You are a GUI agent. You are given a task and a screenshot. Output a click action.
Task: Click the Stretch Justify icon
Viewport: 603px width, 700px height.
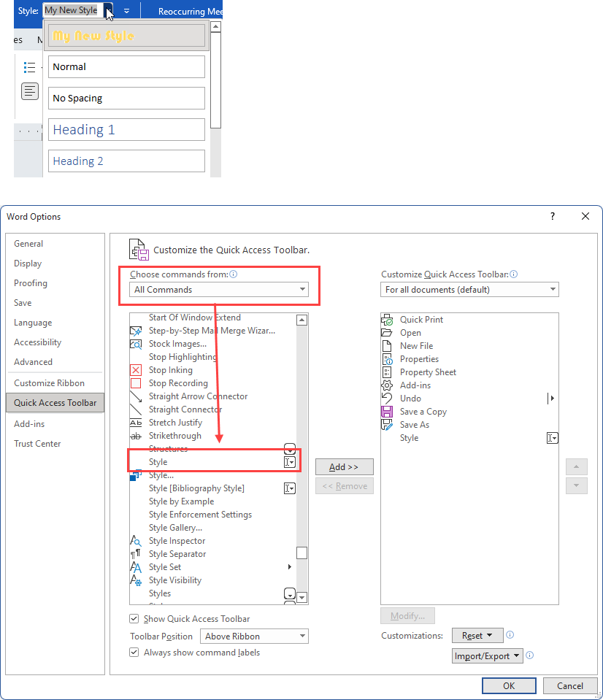coord(136,423)
